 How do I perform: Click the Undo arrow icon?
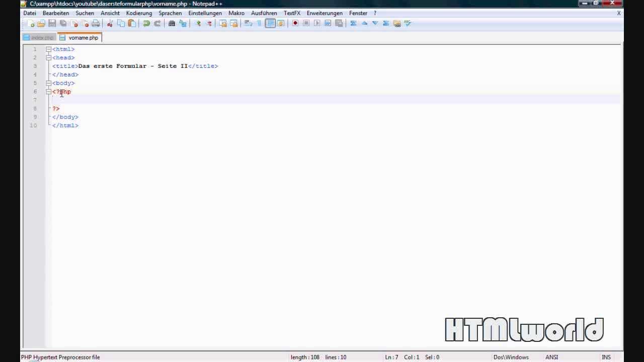pos(146,24)
